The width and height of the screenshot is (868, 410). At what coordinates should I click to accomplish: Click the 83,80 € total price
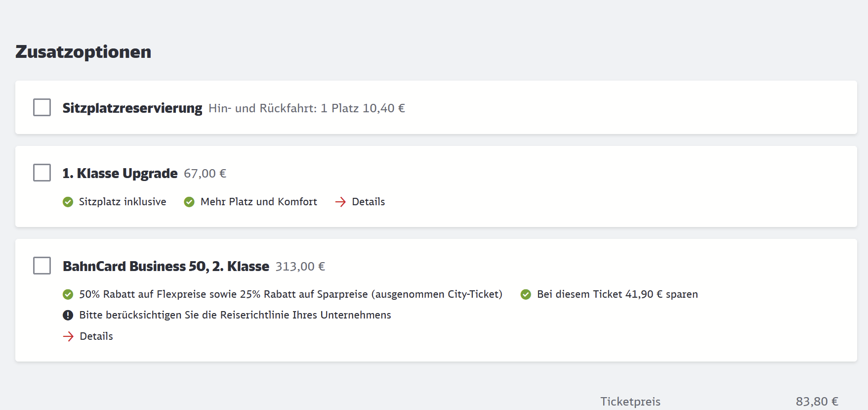(817, 401)
